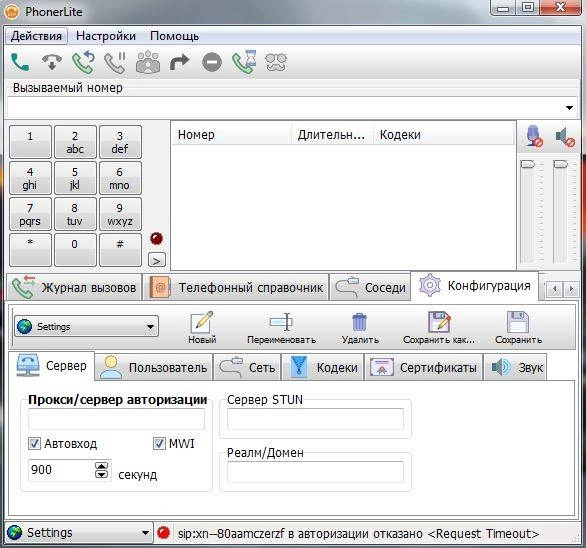
Task: Click keypad star button
Action: click(30, 249)
